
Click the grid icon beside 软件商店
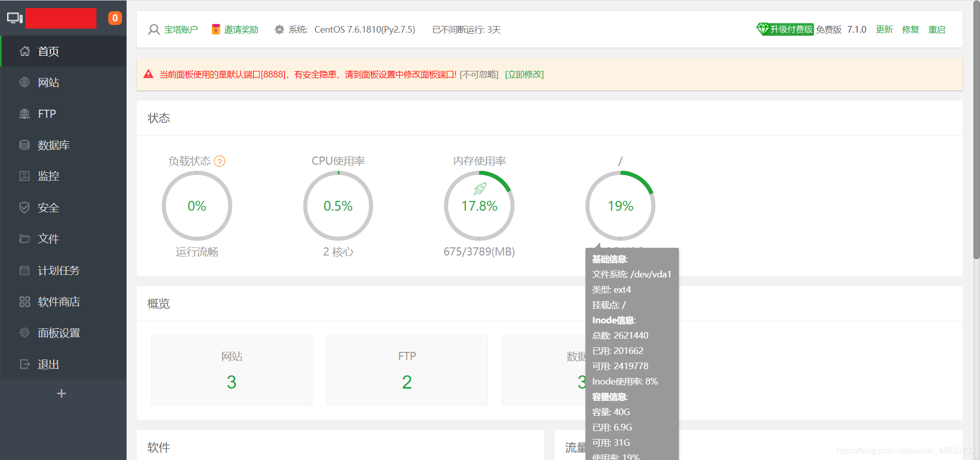pyautogui.click(x=24, y=301)
